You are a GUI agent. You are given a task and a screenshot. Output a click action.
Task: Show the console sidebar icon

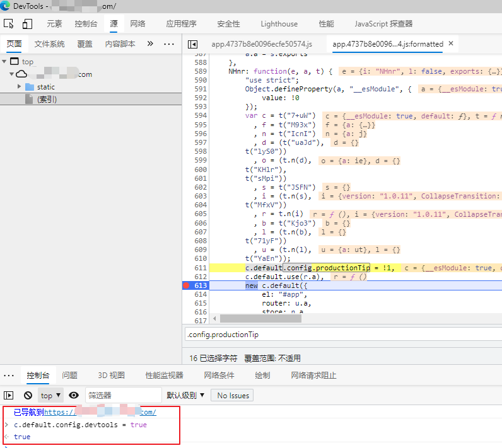pyautogui.click(x=9, y=396)
